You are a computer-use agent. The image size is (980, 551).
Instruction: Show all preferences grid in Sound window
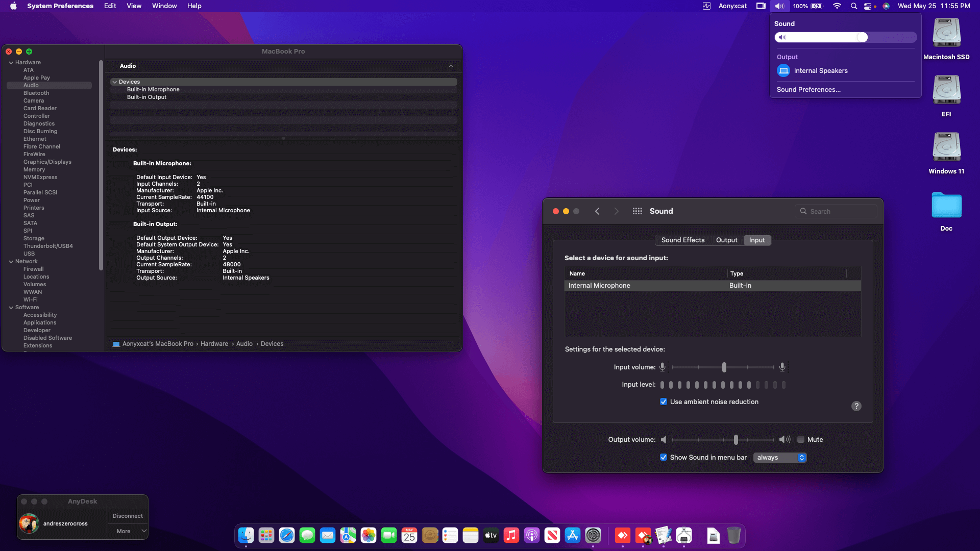click(637, 211)
